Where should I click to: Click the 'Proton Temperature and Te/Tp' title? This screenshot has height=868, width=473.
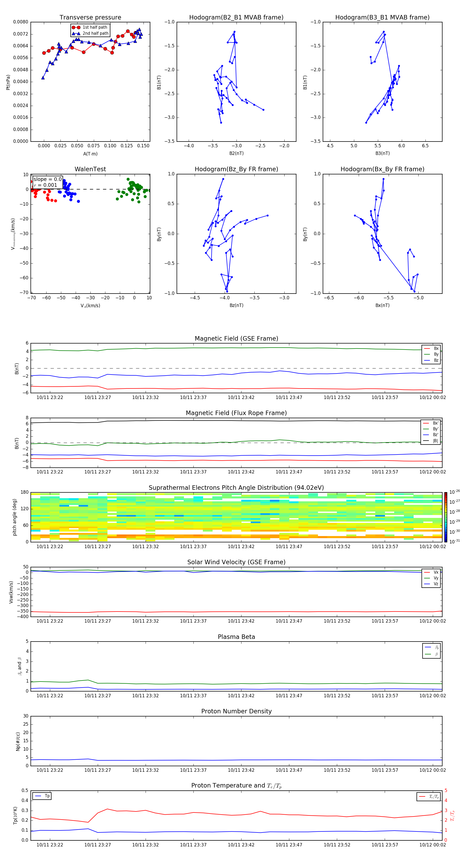236,786
